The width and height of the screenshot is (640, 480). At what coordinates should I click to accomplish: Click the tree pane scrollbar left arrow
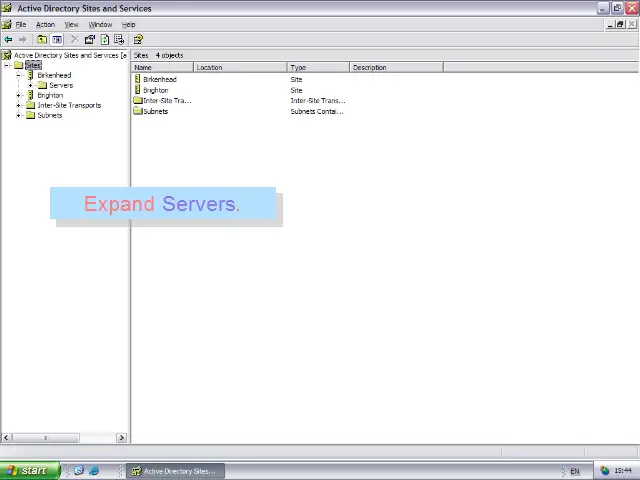click(6, 438)
